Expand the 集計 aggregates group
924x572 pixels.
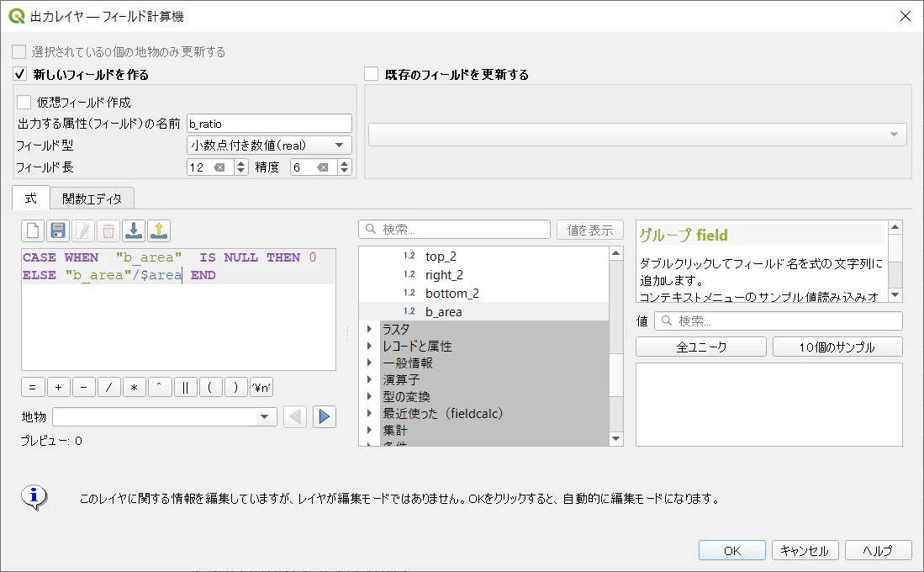(369, 430)
